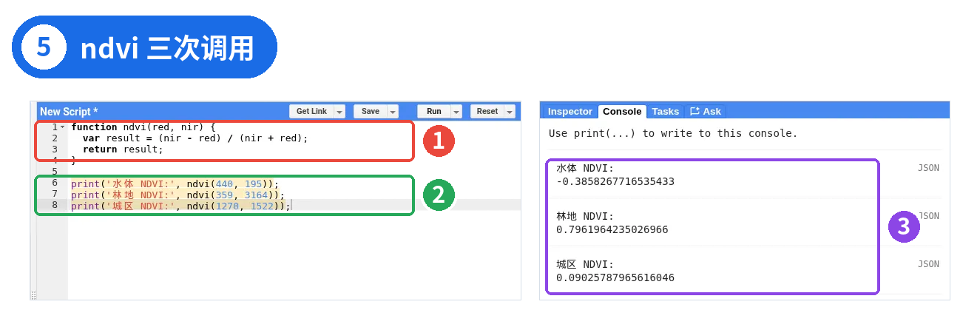Click code line printing 城区 NDVI
Screen dimensions: 980x330
coord(180,206)
